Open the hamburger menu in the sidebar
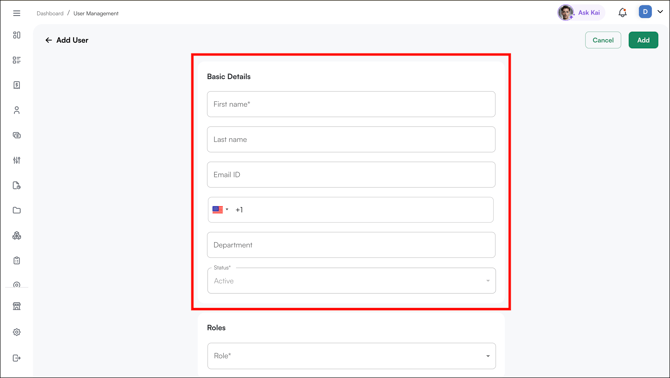Image resolution: width=670 pixels, height=378 pixels. click(x=17, y=13)
